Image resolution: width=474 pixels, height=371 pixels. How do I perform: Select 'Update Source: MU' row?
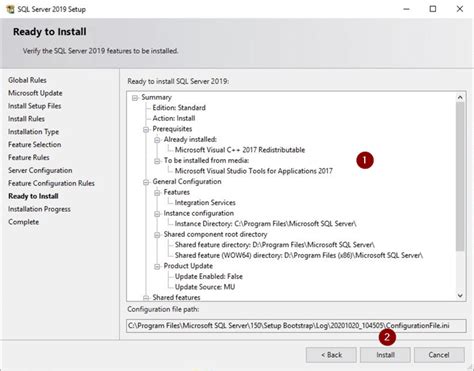[205, 287]
